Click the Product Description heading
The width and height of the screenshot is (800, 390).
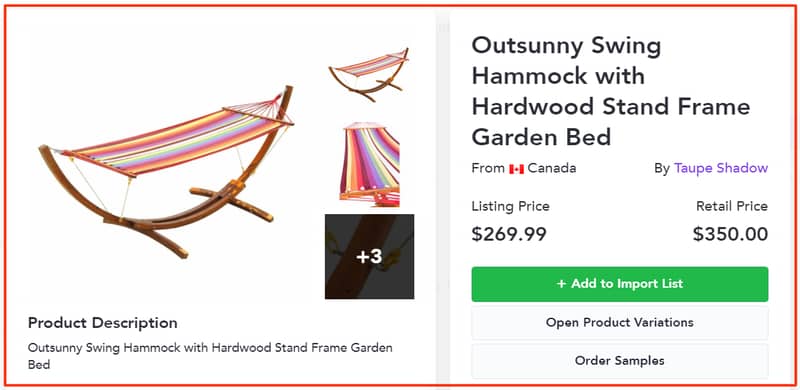pyautogui.click(x=103, y=323)
